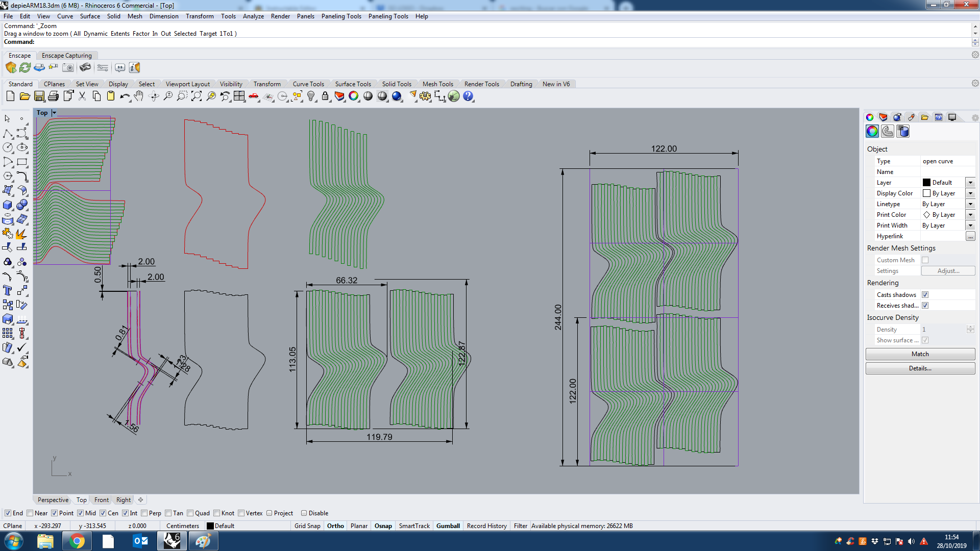The image size is (980, 551).
Task: Switch to the Curve Tools toolbar tab
Action: pyautogui.click(x=308, y=84)
